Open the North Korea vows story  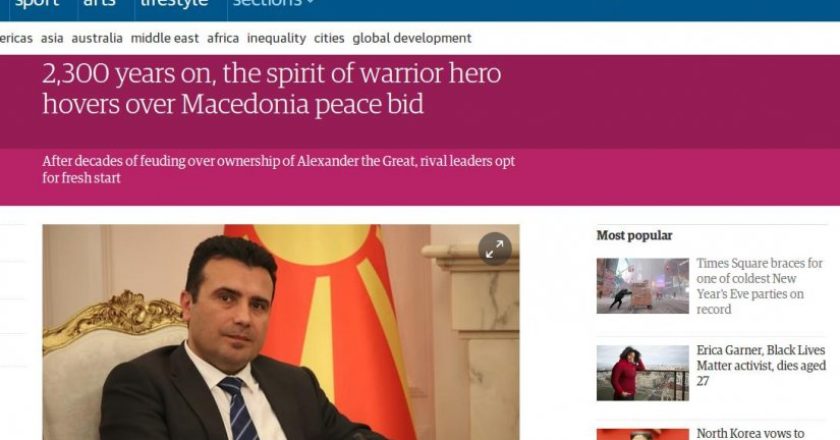coord(750,433)
